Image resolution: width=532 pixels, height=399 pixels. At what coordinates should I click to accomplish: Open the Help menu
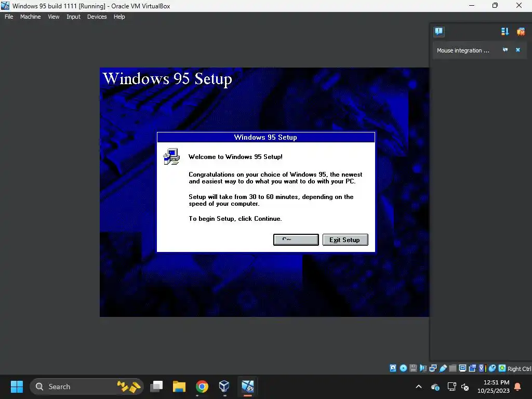pos(119,17)
